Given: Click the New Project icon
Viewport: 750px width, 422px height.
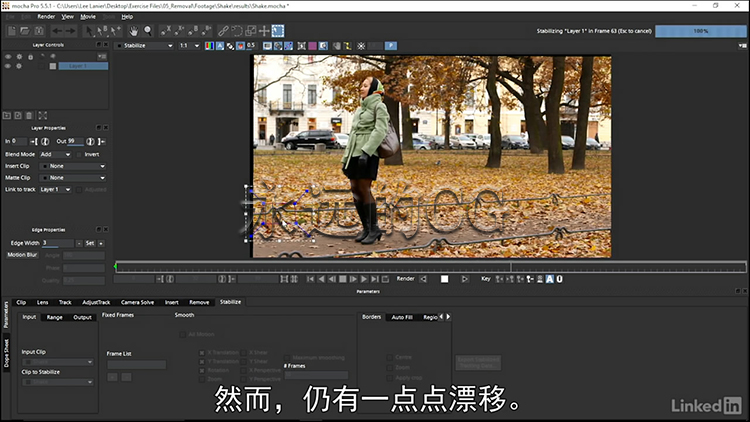Looking at the screenshot, I should 11,31.
